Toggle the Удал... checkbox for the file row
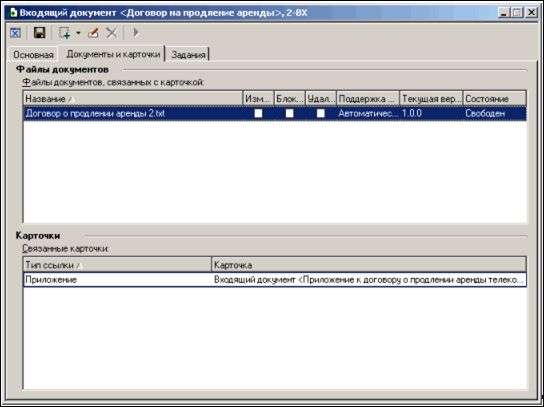Image resolution: width=544 pixels, height=407 pixels. [321, 113]
